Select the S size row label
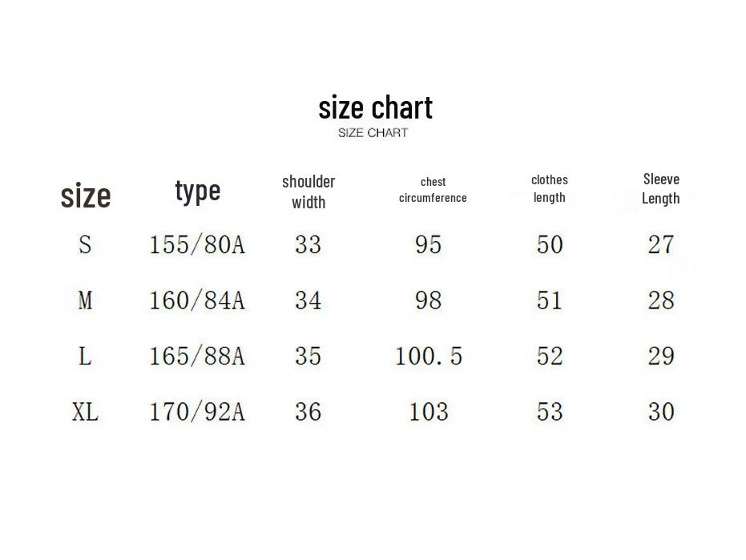This screenshot has height=560, width=746. point(85,244)
